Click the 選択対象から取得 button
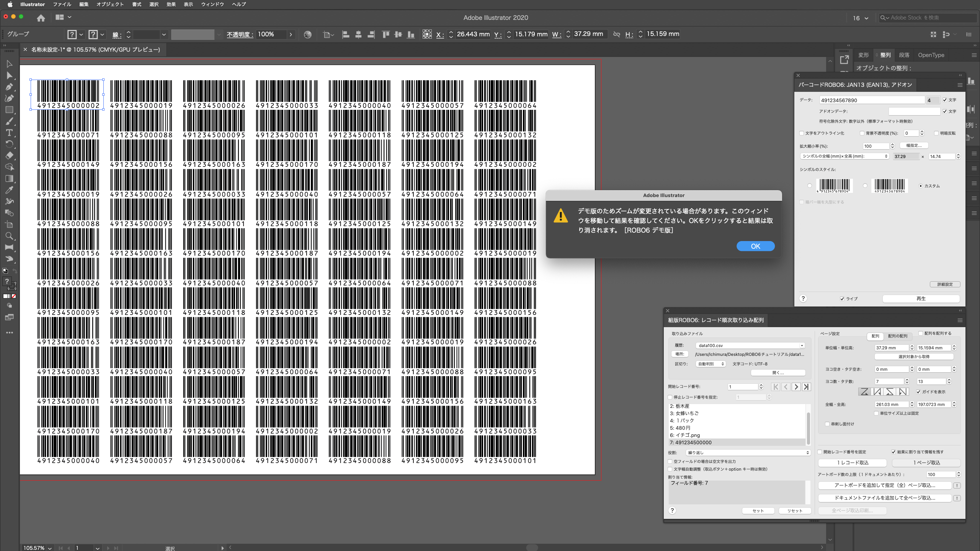The image size is (980, 551). point(914,357)
